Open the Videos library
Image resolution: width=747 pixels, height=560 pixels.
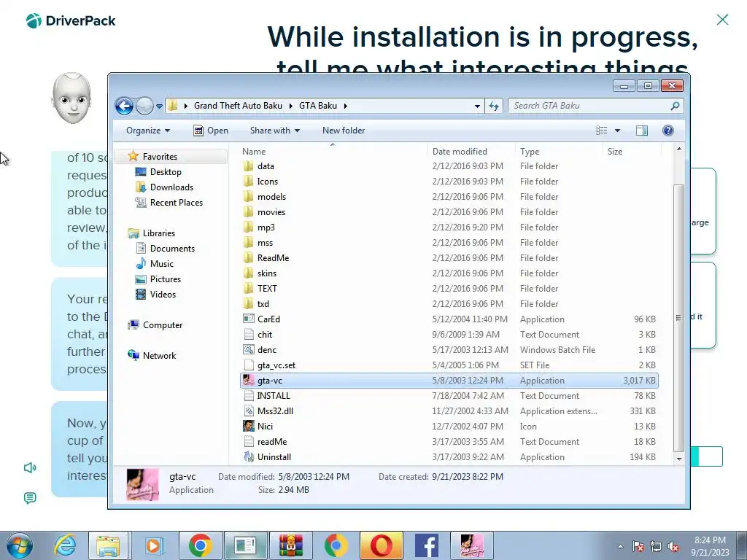(163, 295)
